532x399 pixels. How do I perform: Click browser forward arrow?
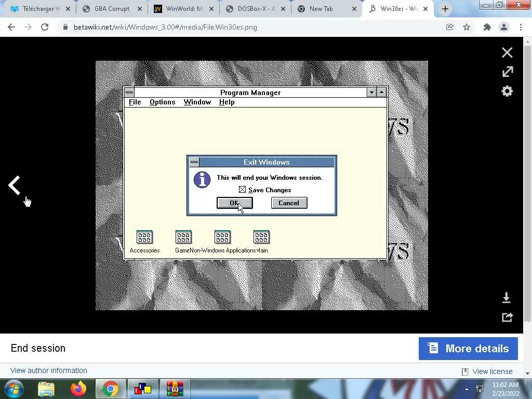(28, 27)
